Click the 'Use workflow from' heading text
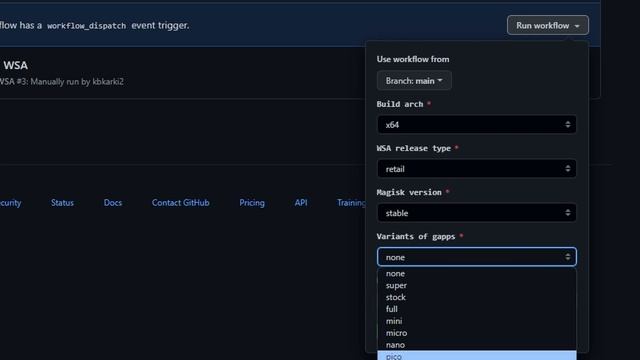Image resolution: width=640 pixels, height=360 pixels. [x=413, y=59]
